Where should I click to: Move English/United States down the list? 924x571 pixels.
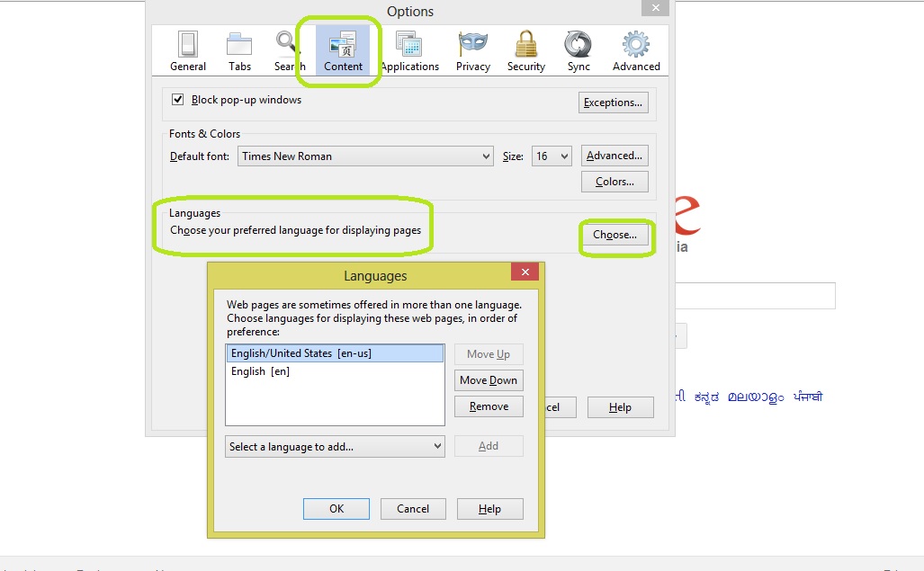pyautogui.click(x=489, y=379)
